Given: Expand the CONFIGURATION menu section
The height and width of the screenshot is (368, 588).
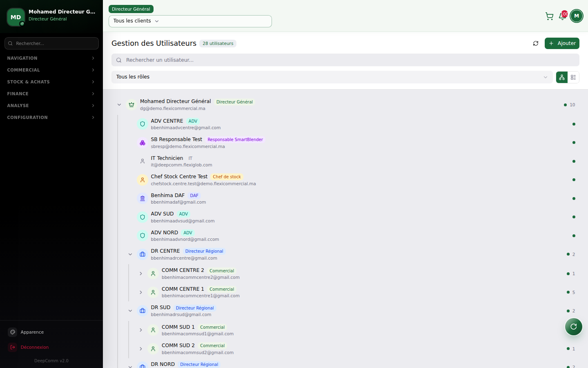Looking at the screenshot, I should pyautogui.click(x=51, y=117).
